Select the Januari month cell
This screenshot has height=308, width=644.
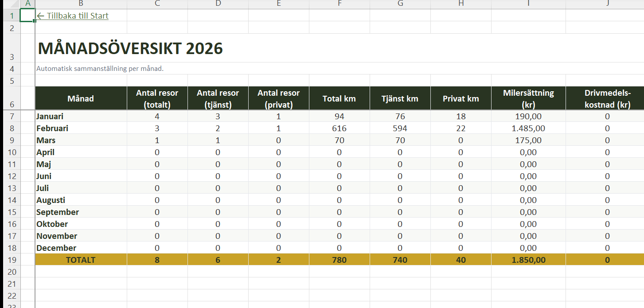(x=81, y=117)
